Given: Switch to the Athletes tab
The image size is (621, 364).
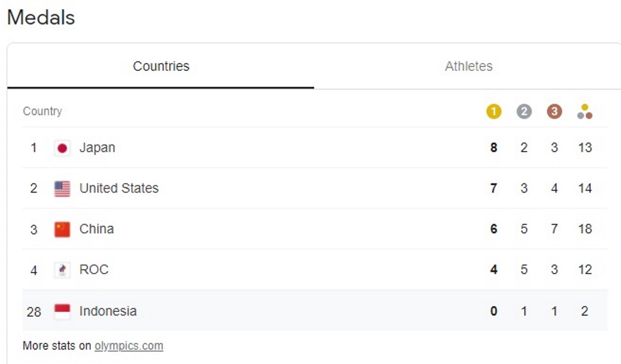Looking at the screenshot, I should [x=469, y=66].
